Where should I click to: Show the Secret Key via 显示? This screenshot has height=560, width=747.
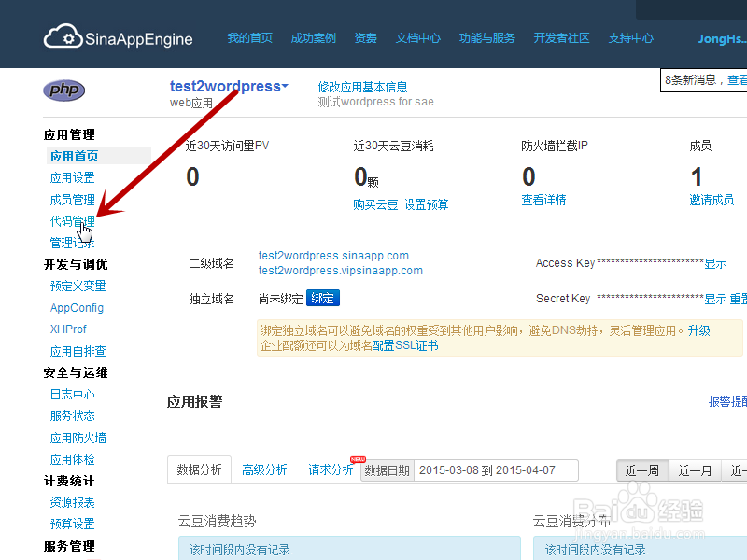tap(715, 299)
